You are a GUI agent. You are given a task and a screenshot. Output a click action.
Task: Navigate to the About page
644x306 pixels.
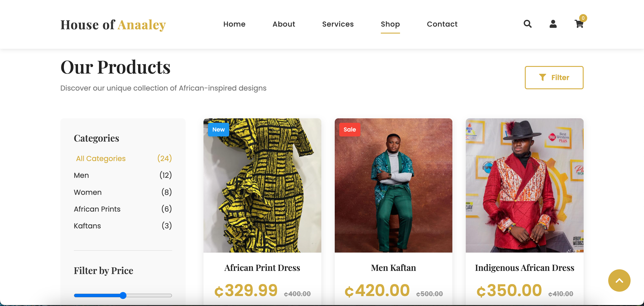point(284,24)
